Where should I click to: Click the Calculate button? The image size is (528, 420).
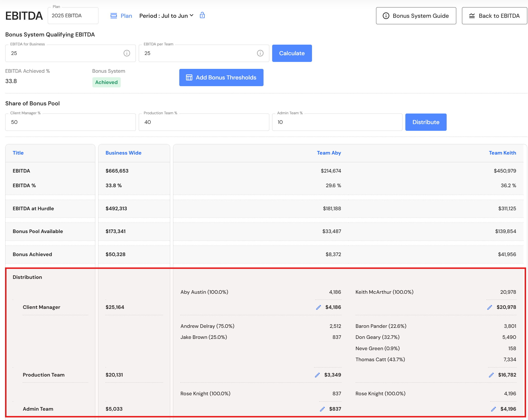coord(292,53)
